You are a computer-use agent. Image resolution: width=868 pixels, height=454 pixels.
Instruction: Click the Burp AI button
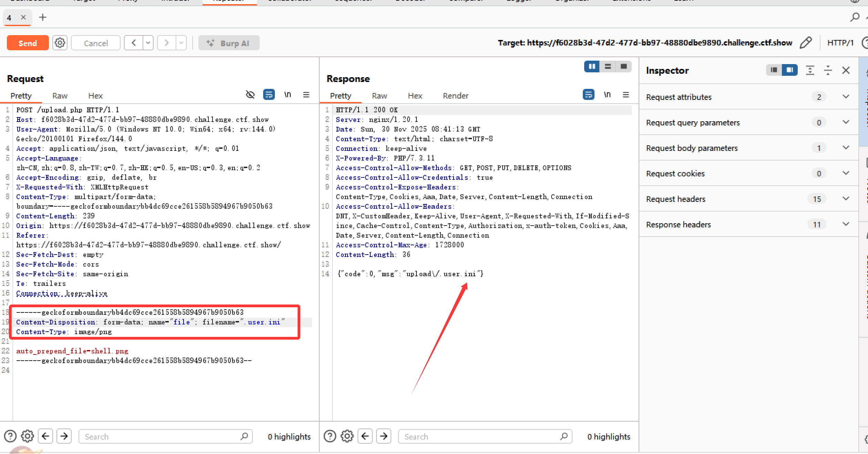[229, 43]
